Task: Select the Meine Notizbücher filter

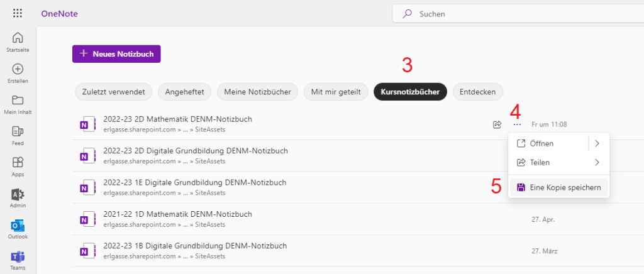Action: [x=257, y=92]
